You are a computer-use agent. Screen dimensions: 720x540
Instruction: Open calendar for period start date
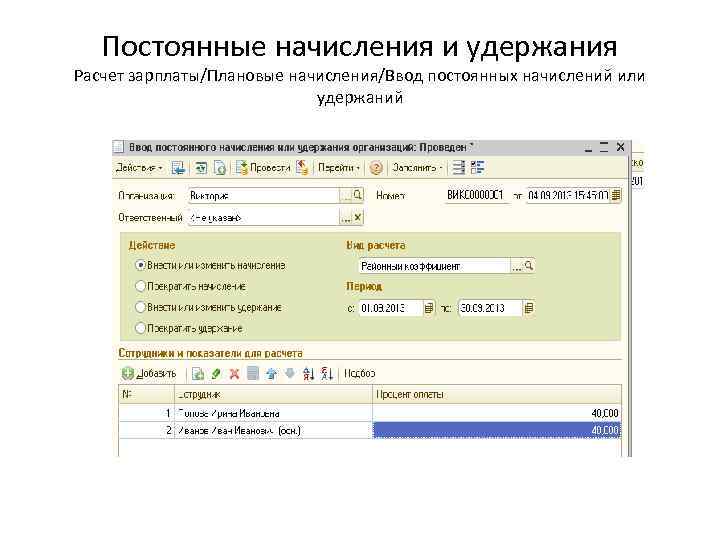(428, 308)
